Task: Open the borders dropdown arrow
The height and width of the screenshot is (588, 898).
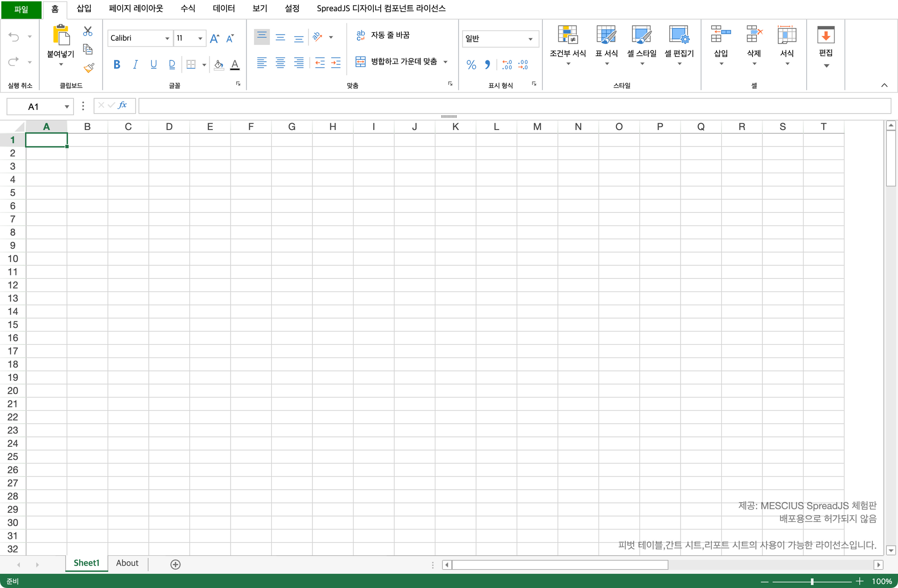Action: pyautogui.click(x=204, y=65)
